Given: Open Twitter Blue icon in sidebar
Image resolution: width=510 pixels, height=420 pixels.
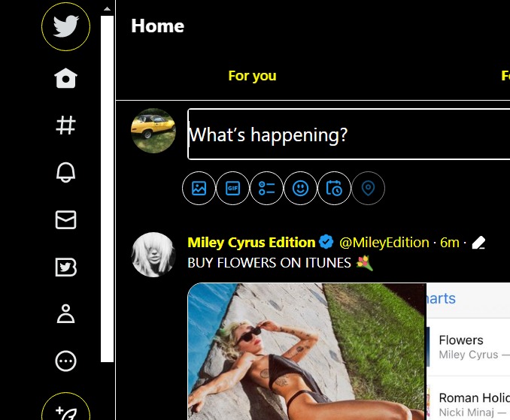Looking at the screenshot, I should (x=65, y=267).
